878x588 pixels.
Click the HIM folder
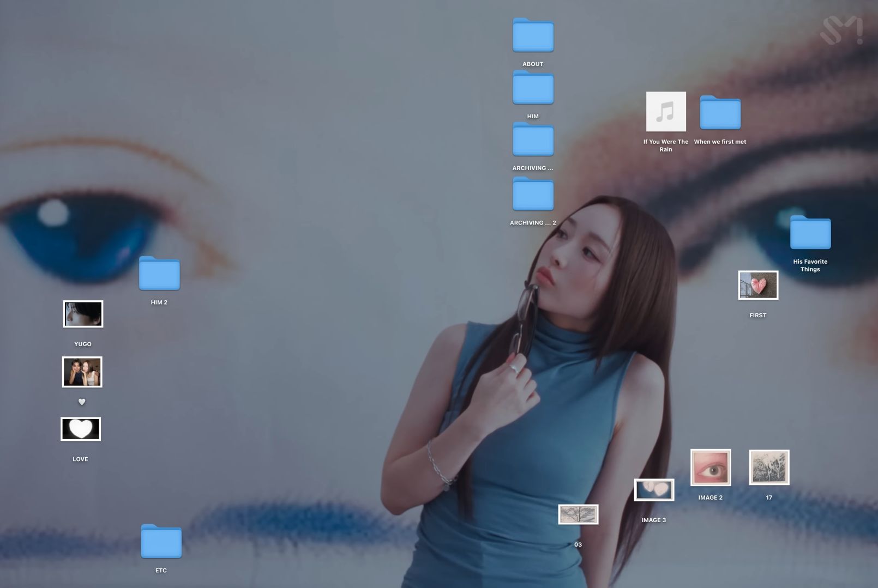coord(533,88)
